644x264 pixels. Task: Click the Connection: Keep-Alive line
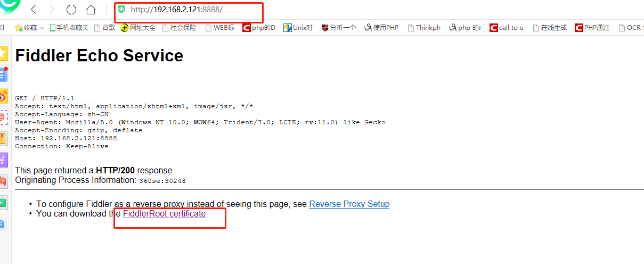[62, 146]
